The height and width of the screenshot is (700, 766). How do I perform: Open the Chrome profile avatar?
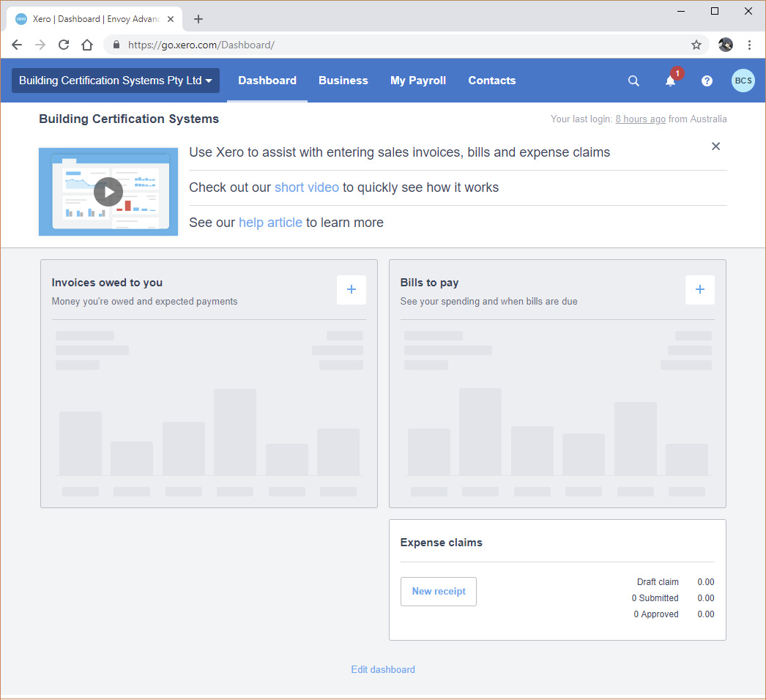pos(726,45)
